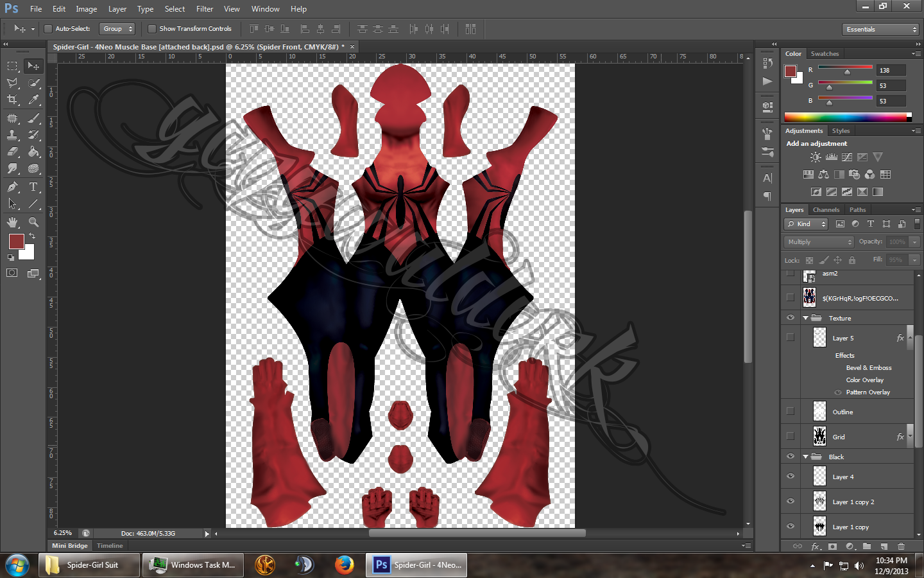The image size is (924, 578).
Task: Open the Auto-Select Group dropdown
Action: coord(117,29)
